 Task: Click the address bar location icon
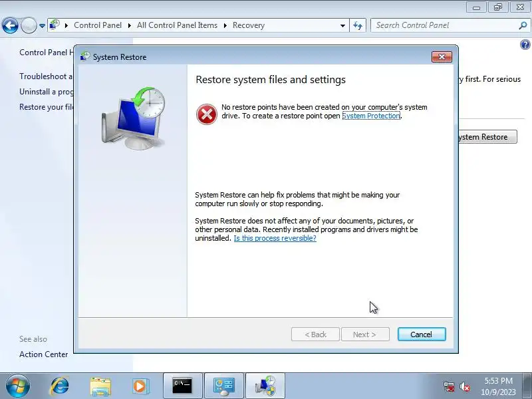point(55,25)
